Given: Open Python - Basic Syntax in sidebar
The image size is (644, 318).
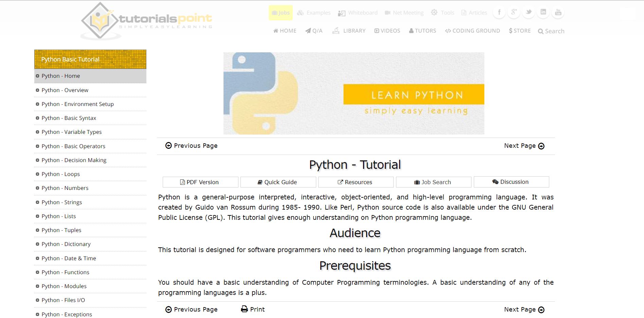Looking at the screenshot, I should [x=69, y=118].
